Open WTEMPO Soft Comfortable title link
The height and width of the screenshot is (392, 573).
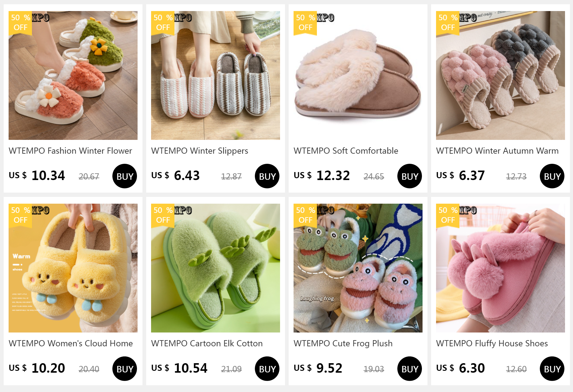346,151
